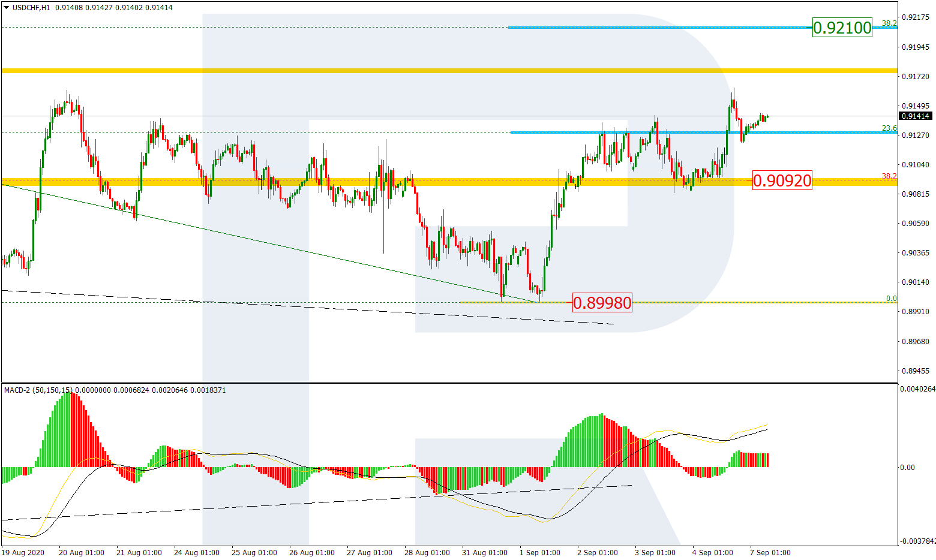This screenshot has width=936, height=560.
Task: Click the 23.6 Fibonacci label
Action: (889, 128)
